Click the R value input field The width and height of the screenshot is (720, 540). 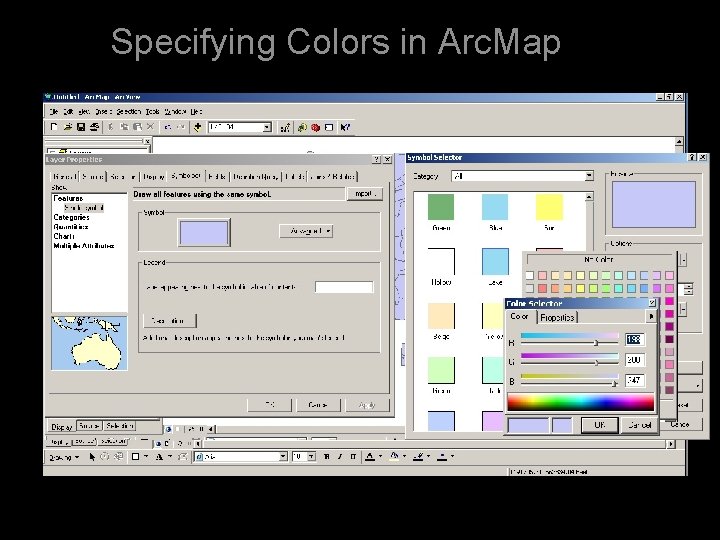tap(635, 339)
